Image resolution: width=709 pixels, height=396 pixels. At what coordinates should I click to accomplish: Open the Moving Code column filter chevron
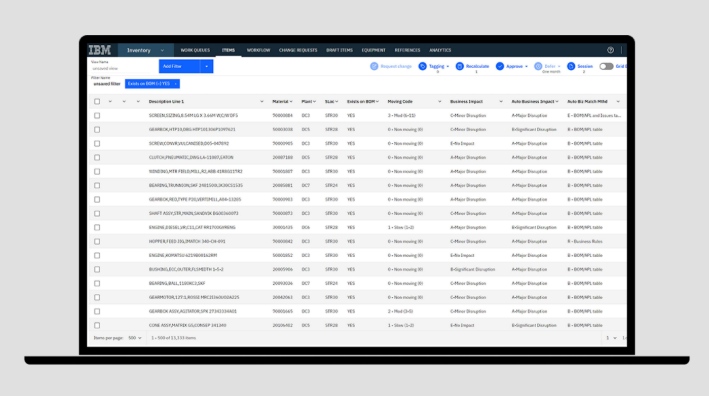click(x=440, y=102)
